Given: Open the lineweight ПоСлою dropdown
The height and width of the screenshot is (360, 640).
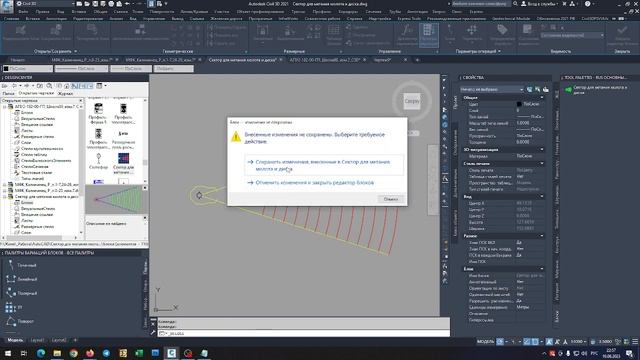Looking at the screenshot, I should [x=131, y=69].
